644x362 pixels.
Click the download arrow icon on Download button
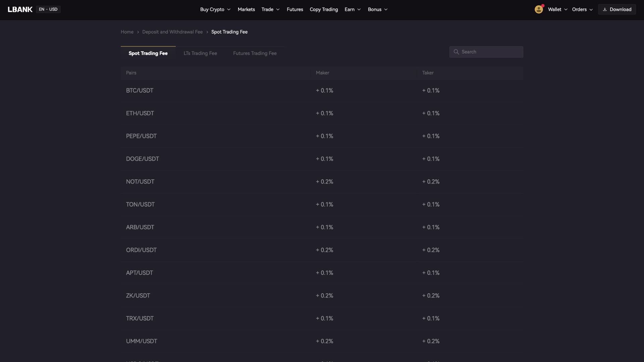point(605,9)
